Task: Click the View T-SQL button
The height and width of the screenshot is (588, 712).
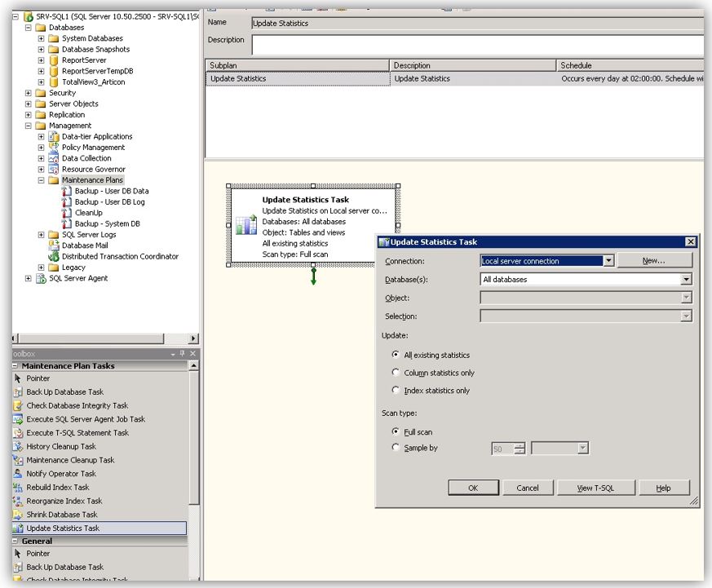Action: (595, 489)
